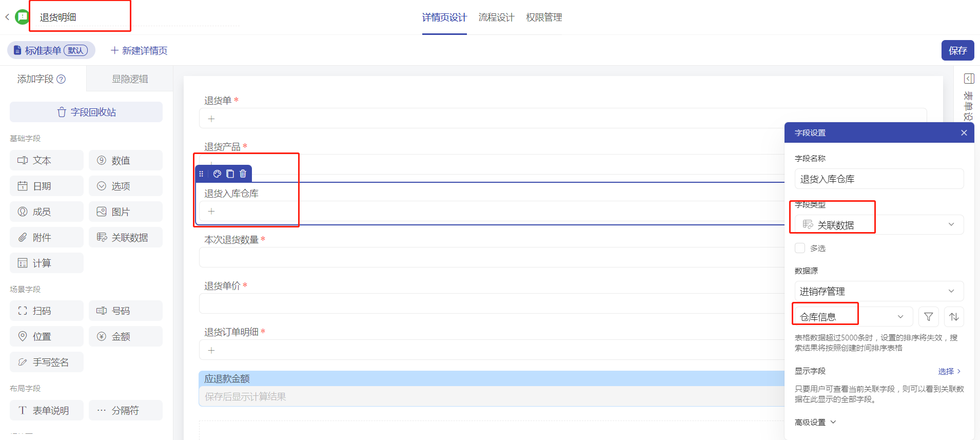Click the help question icon next to 添加字段

[61, 79]
